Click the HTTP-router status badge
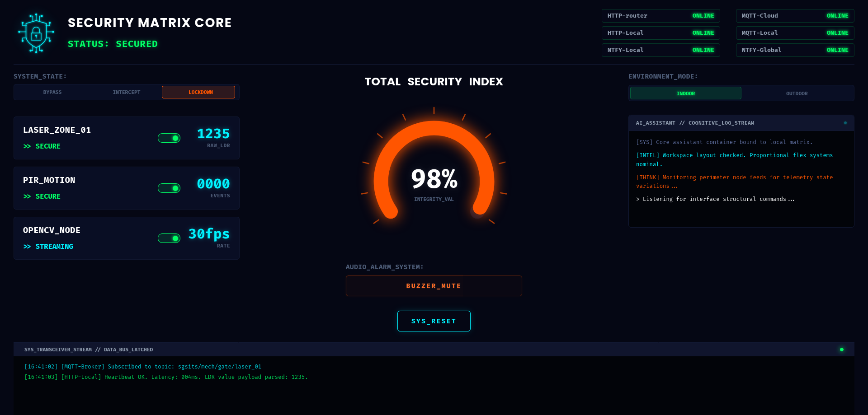The height and width of the screenshot is (415, 868). coord(660,16)
